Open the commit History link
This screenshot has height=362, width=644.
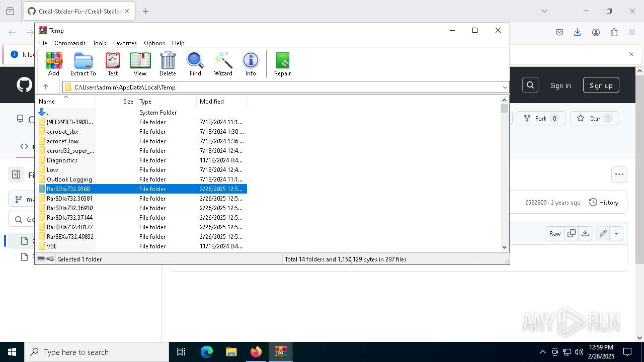coord(604,202)
